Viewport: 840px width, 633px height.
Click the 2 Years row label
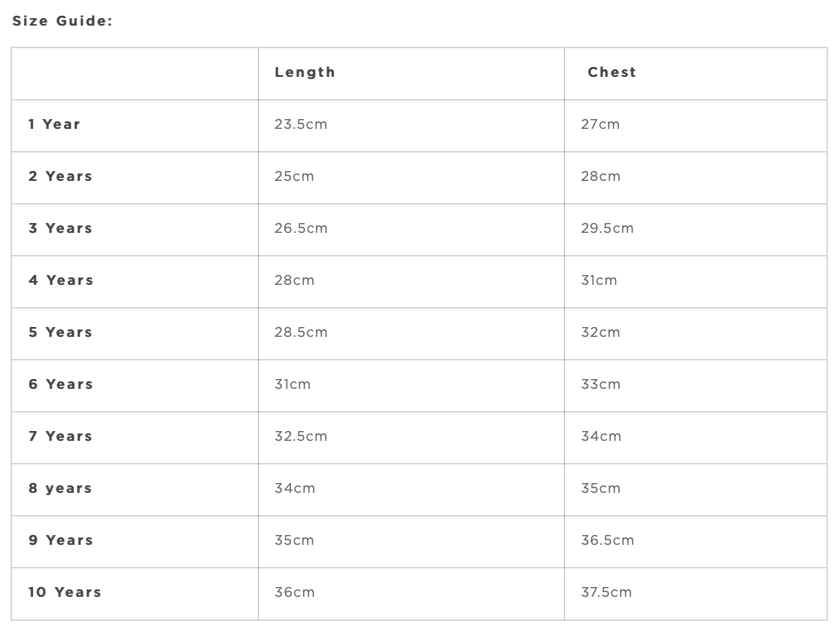tap(60, 176)
